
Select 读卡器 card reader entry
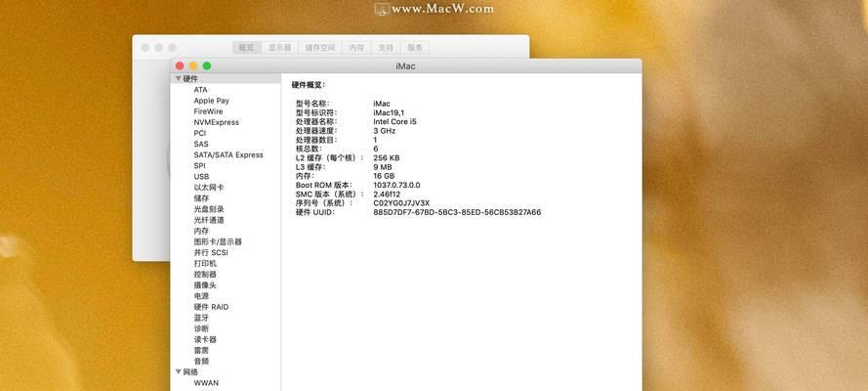[205, 339]
